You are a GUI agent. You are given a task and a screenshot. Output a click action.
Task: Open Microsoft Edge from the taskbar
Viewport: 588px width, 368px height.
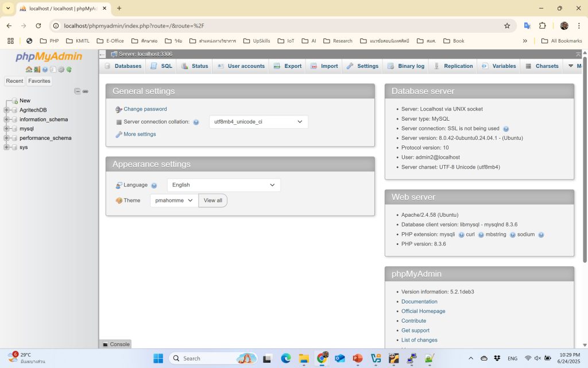tap(286, 358)
